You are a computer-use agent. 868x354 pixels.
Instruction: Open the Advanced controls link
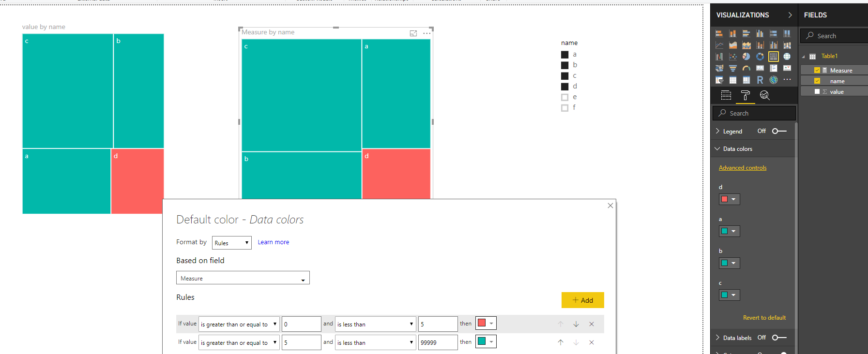(x=743, y=168)
